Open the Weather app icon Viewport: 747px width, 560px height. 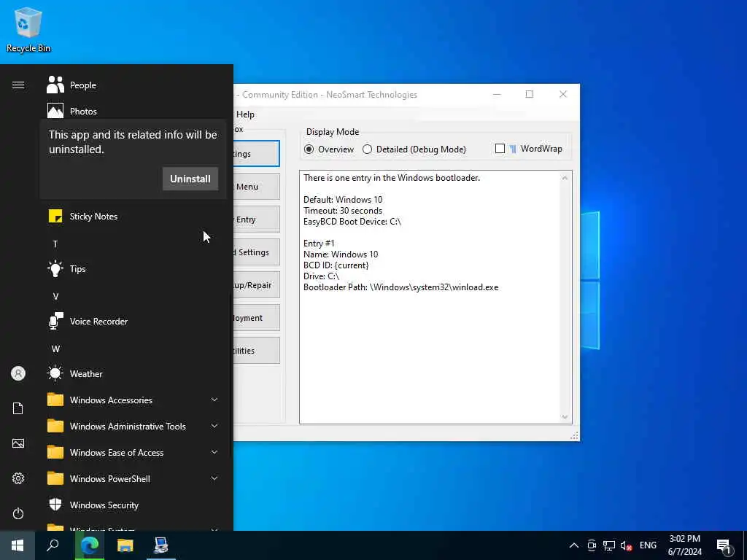point(55,373)
